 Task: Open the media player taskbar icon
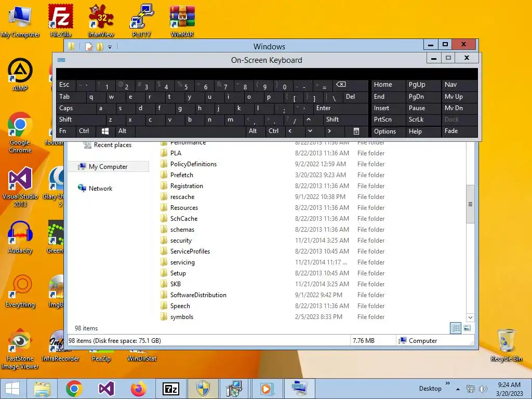267,389
